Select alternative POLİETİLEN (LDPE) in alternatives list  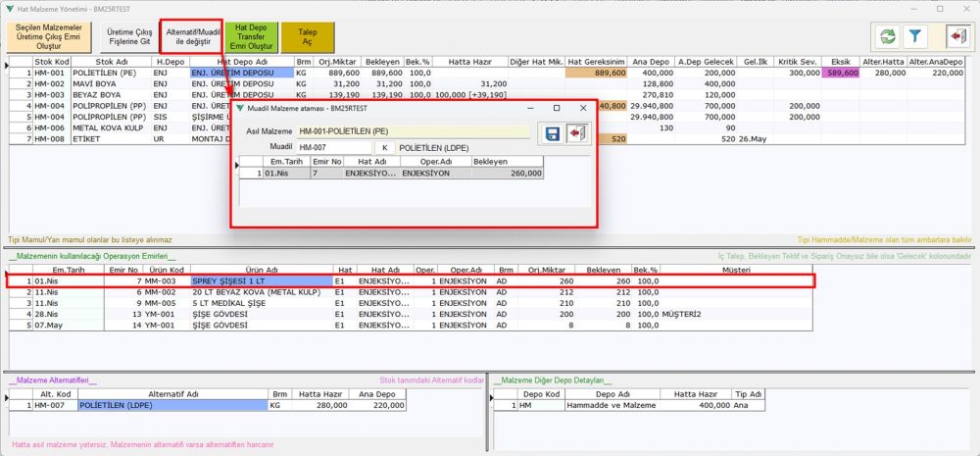171,404
